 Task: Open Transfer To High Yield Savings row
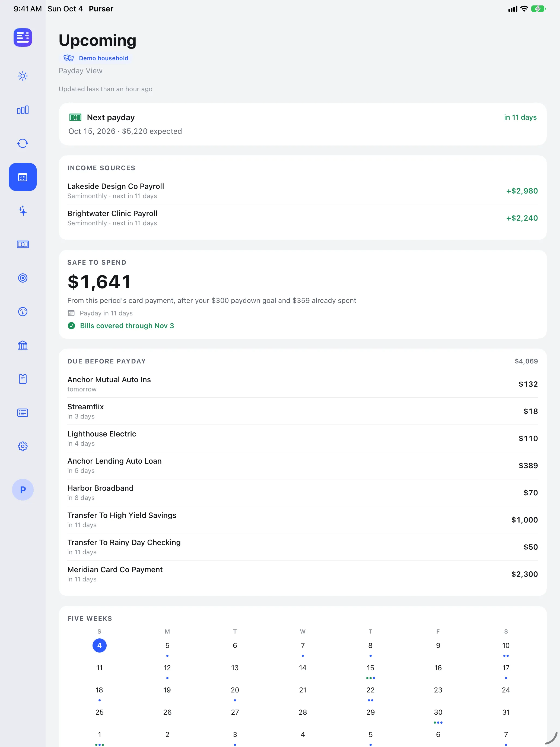tap(303, 520)
